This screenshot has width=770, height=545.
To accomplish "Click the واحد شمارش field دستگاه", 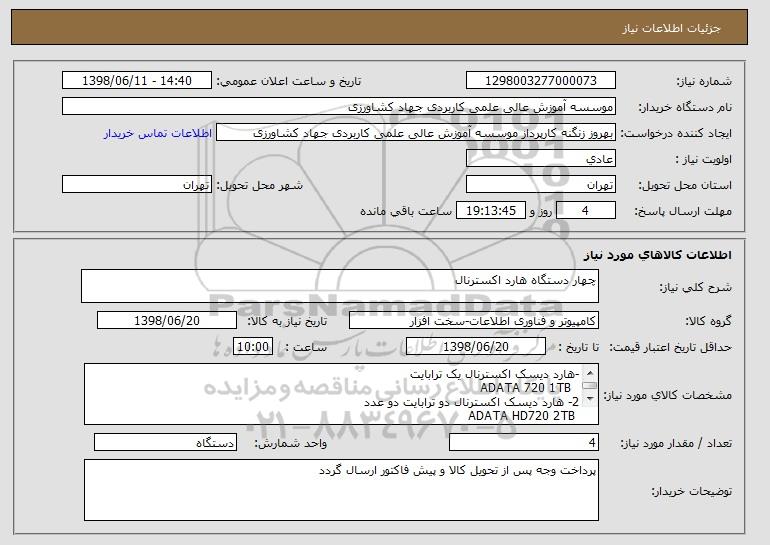I will pyautogui.click(x=165, y=442).
